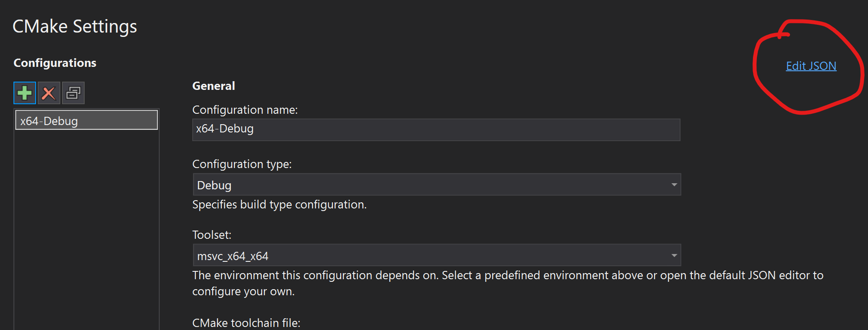The width and height of the screenshot is (868, 330).
Task: Click the 'Configuration type:' label
Action: coord(242,164)
